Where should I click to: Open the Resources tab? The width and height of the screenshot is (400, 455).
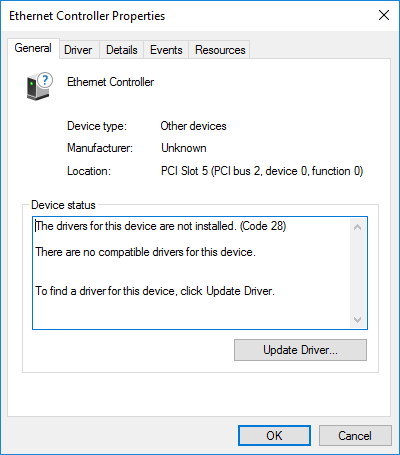pos(220,50)
